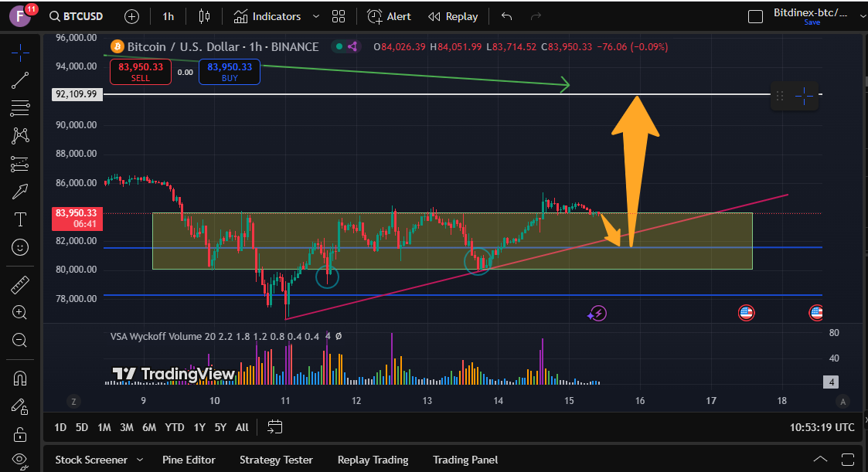
Task: Click the 92,109.99 price label
Action: coord(77,94)
